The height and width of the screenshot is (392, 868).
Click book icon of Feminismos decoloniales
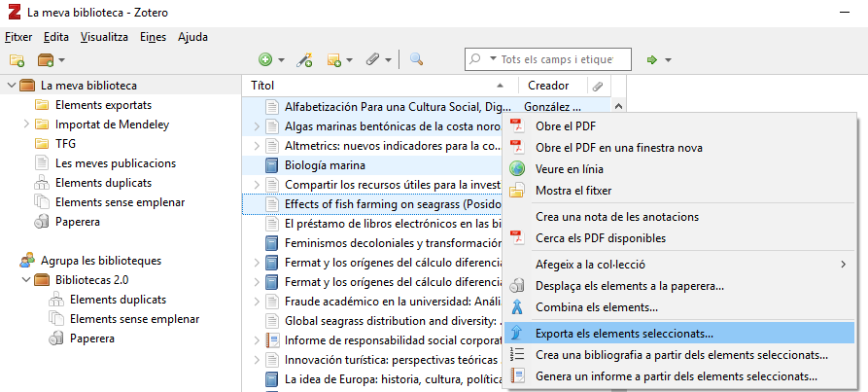coord(271,242)
